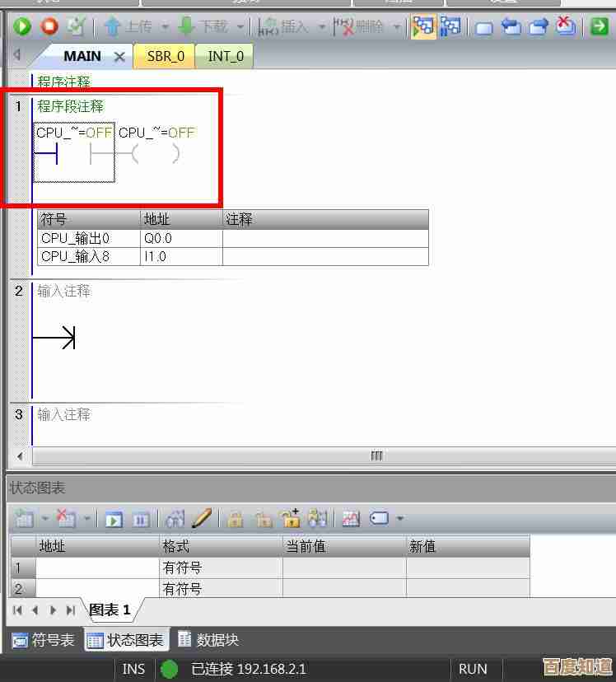The image size is (616, 682).
Task: Open the upload (上传) dropdown arrow
Action: (166, 27)
